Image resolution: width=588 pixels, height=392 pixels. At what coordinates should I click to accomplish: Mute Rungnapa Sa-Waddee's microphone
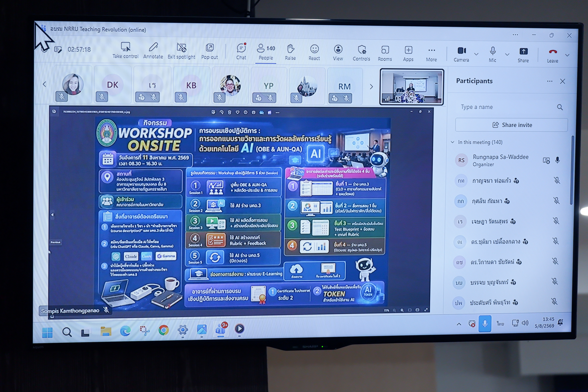557,160
